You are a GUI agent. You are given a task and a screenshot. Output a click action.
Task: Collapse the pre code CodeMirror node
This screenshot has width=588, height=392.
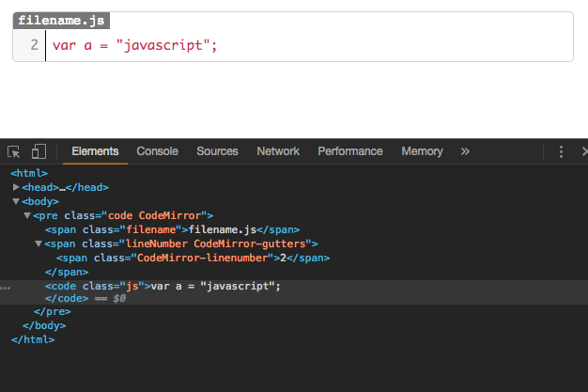tap(27, 215)
